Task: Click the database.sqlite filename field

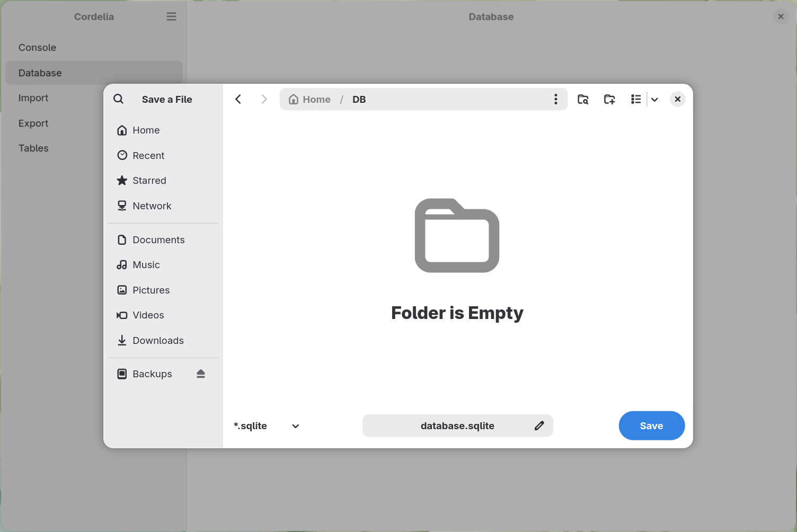Action: (x=458, y=426)
